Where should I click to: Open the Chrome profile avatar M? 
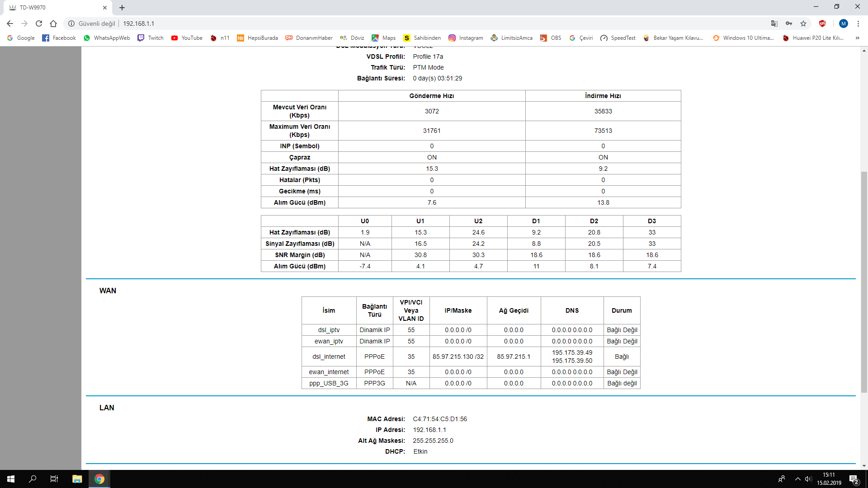(x=844, y=23)
